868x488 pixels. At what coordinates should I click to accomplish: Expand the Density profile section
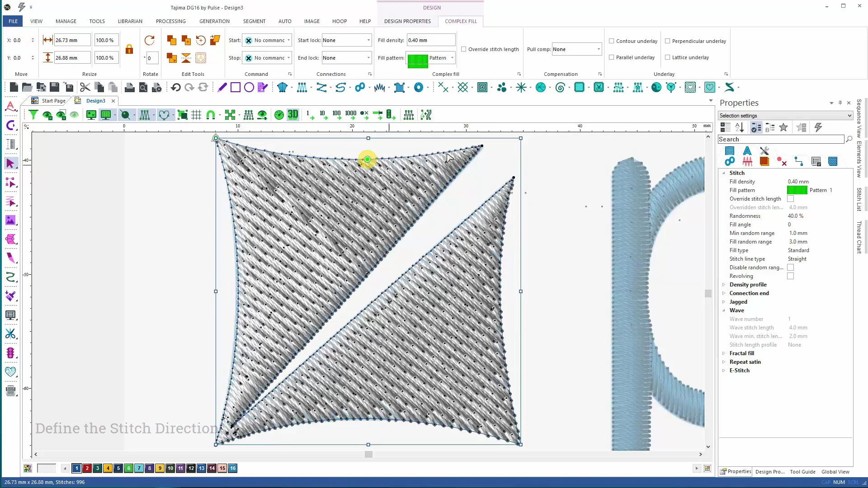[724, 284]
